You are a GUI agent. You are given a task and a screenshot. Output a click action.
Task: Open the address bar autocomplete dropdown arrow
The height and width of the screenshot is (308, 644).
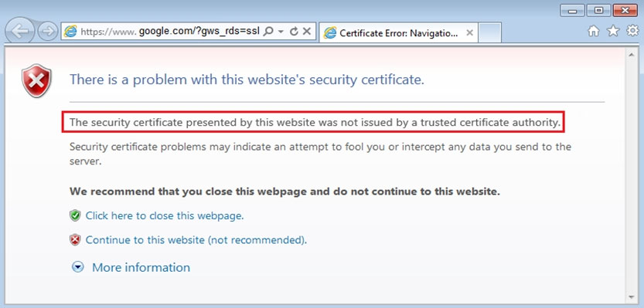click(x=281, y=32)
